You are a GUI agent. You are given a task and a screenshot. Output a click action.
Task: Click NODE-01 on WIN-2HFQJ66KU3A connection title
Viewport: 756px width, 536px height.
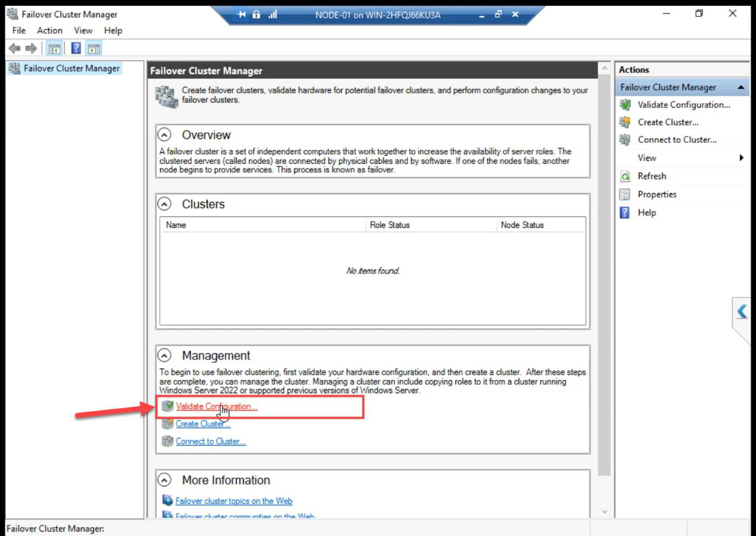pyautogui.click(x=377, y=15)
